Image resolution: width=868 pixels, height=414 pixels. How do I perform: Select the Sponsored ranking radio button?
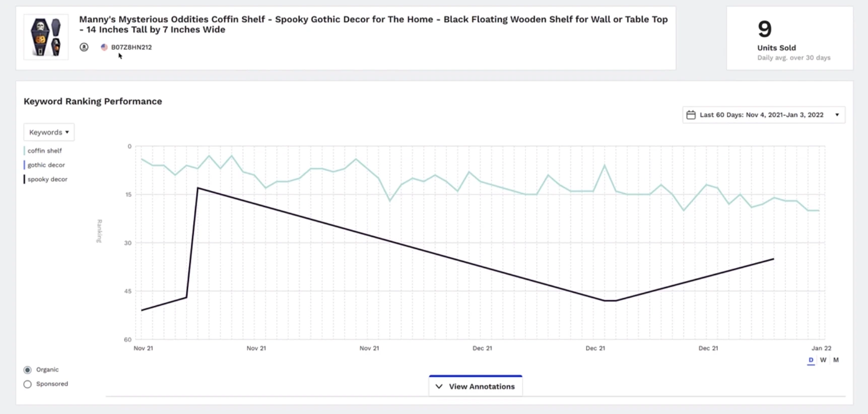tap(28, 384)
